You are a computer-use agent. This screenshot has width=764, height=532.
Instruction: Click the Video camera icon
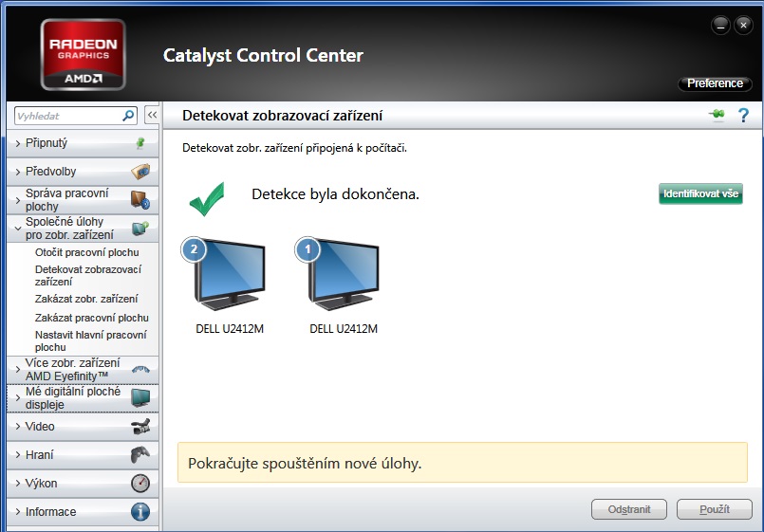pos(140,427)
